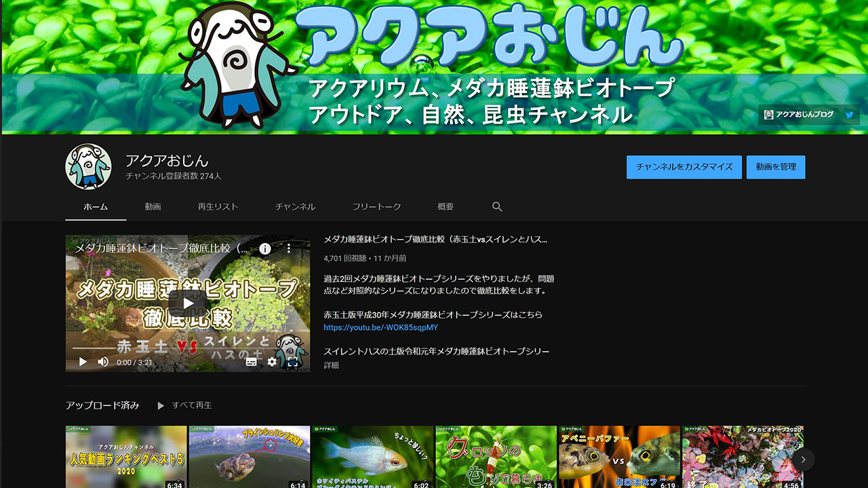Click the info icon on featured video
The width and height of the screenshot is (868, 488).
point(265,249)
